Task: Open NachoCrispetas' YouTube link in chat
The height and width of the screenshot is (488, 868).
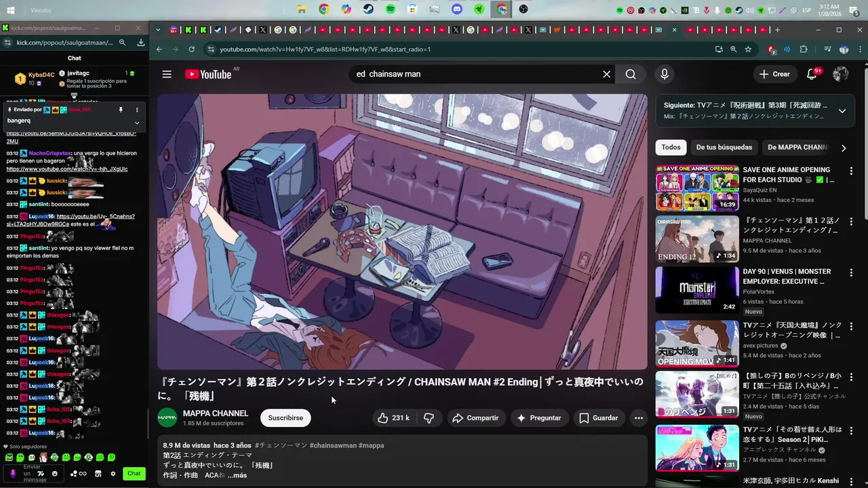Action: (67, 169)
